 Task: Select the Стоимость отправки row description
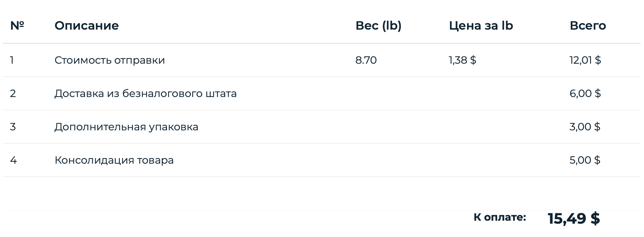[109, 60]
